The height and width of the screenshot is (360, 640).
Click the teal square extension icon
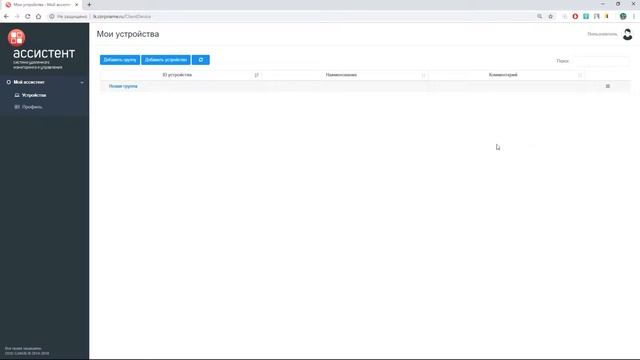(x=586, y=16)
